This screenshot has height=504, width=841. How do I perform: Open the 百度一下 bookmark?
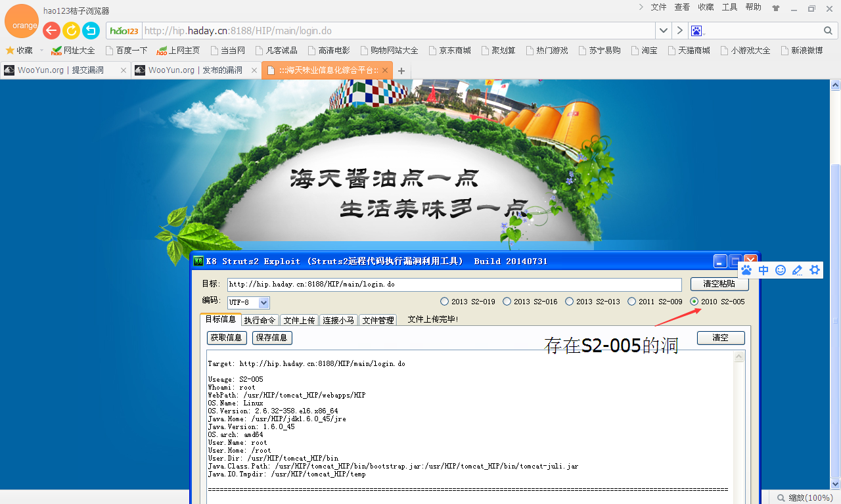click(x=126, y=50)
